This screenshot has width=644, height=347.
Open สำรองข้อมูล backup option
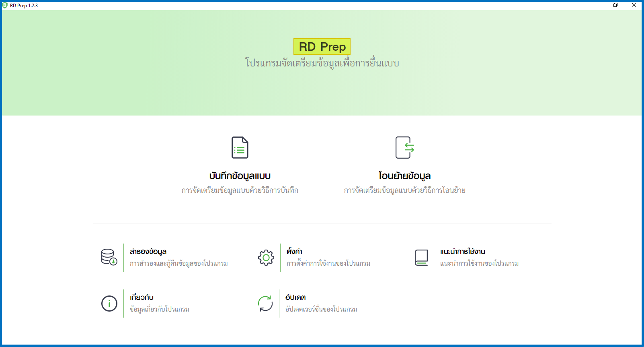click(148, 252)
